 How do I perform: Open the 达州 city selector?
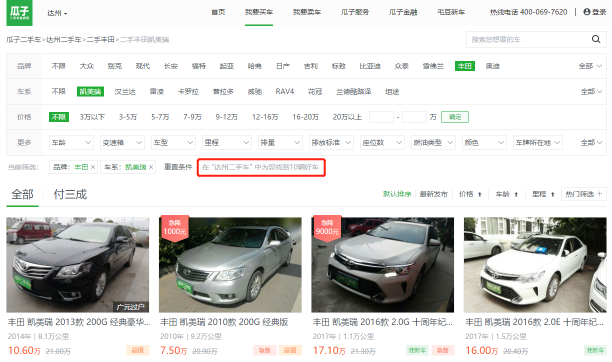pyautogui.click(x=57, y=13)
